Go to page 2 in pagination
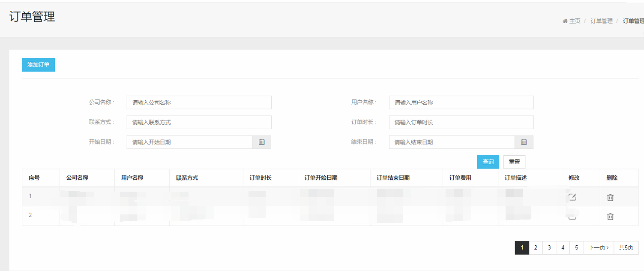The height and width of the screenshot is (271, 644). coord(535,247)
